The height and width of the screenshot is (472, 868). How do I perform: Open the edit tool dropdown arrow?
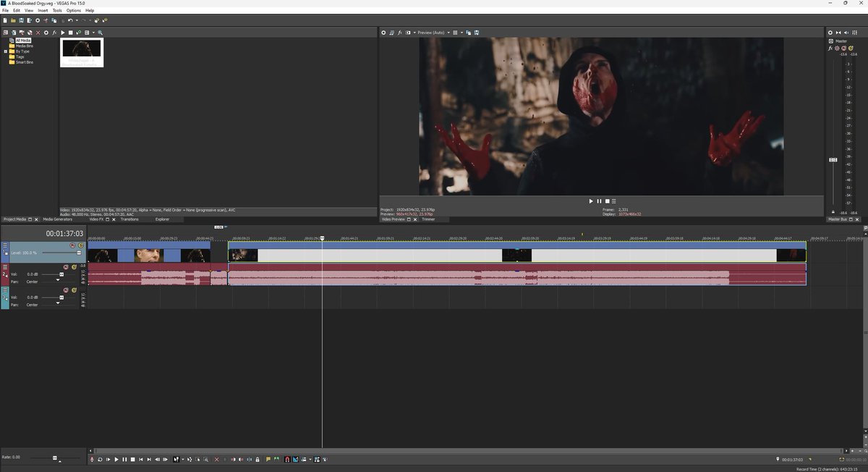182,459
